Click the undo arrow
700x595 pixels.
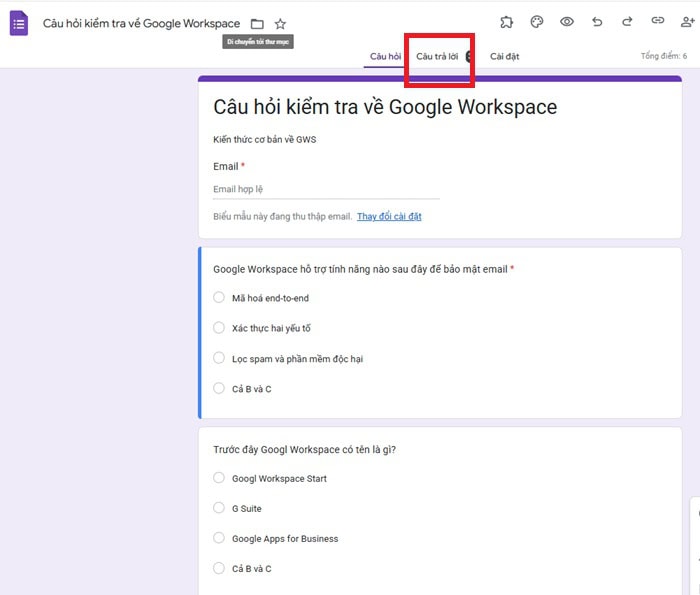597,22
